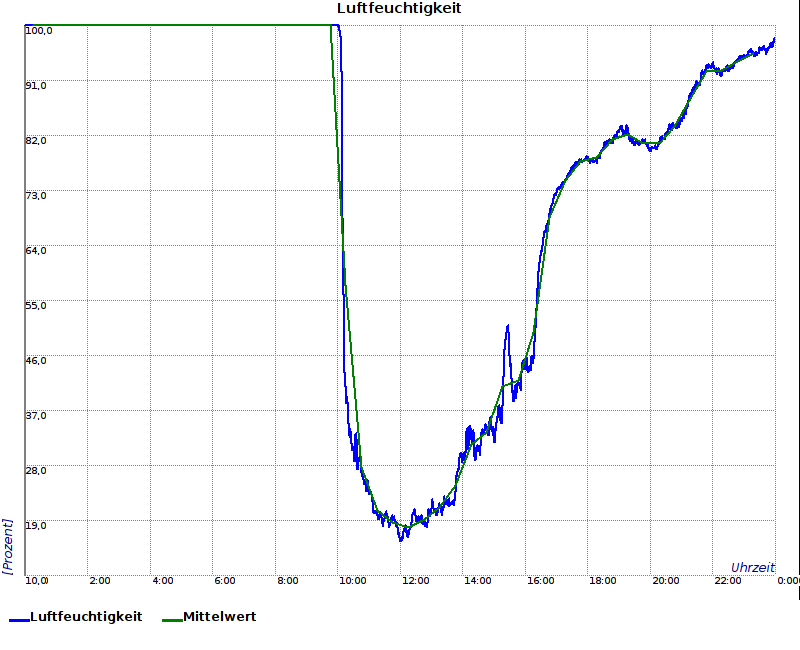Click the humidity curve minimum near 11:30
This screenshot has height=650, width=800.
point(401,538)
